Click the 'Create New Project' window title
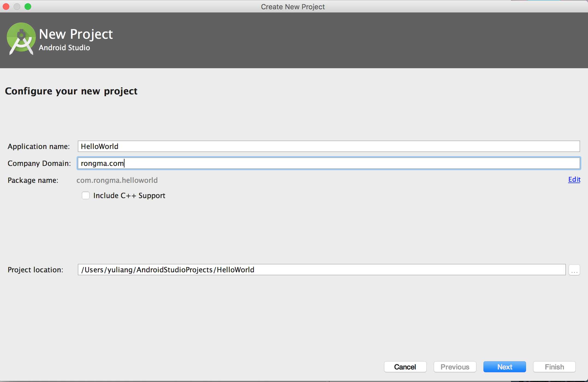The image size is (588, 382). pyautogui.click(x=293, y=7)
